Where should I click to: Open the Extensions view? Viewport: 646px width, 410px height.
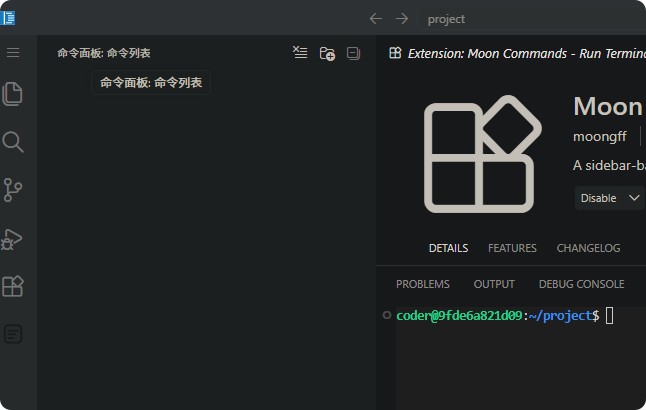tap(13, 286)
